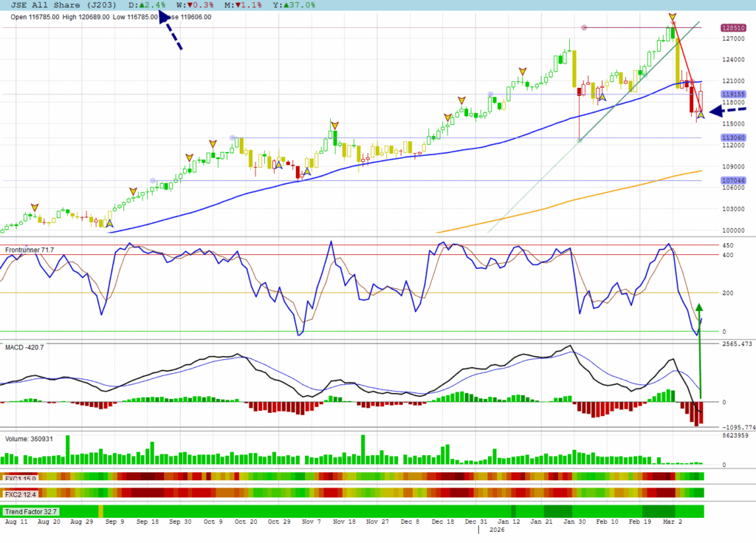The height and width of the screenshot is (543, 756).
Task: Click the FXC2 12.4 heatmap label
Action: point(22,493)
